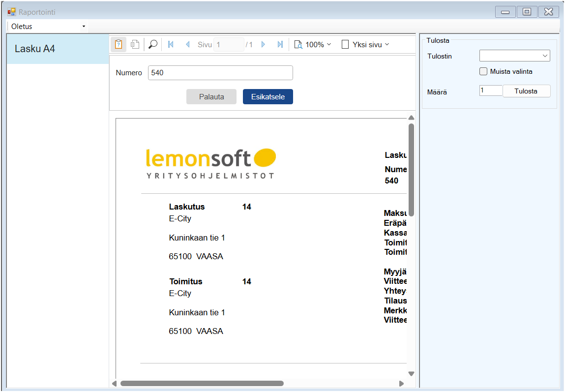Click the Tulosta print button
565x392 pixels.
[526, 91]
